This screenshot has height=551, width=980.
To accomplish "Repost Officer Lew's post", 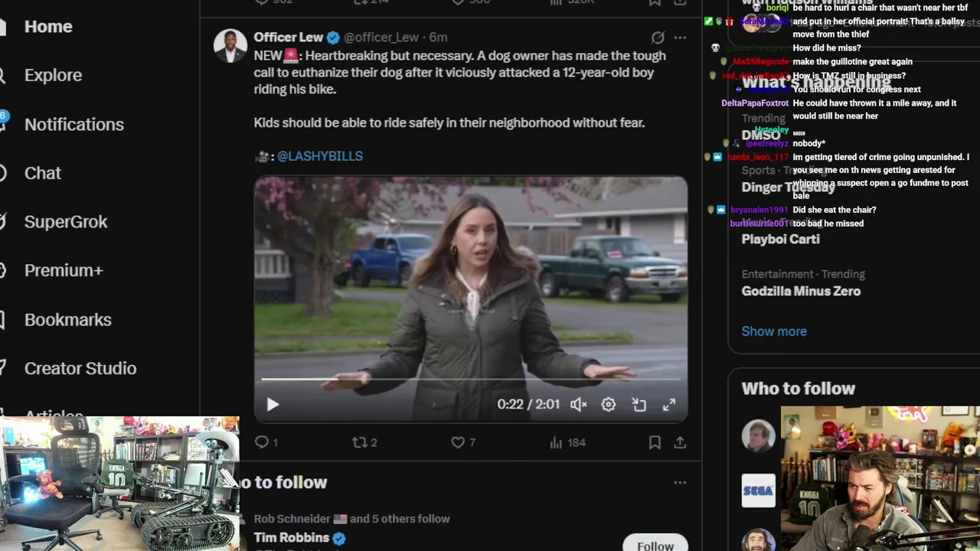I will point(364,442).
